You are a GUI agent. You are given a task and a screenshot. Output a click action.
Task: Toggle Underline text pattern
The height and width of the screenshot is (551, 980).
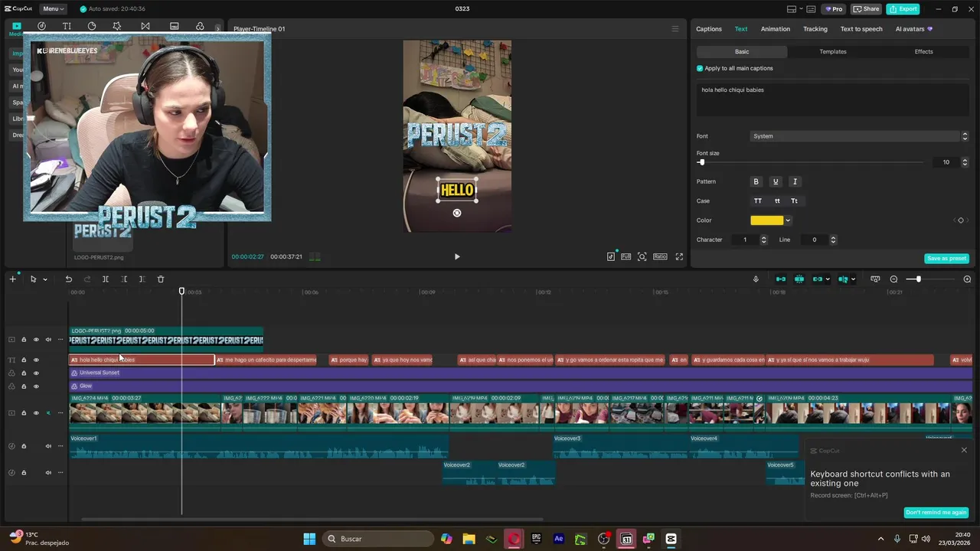pos(776,182)
